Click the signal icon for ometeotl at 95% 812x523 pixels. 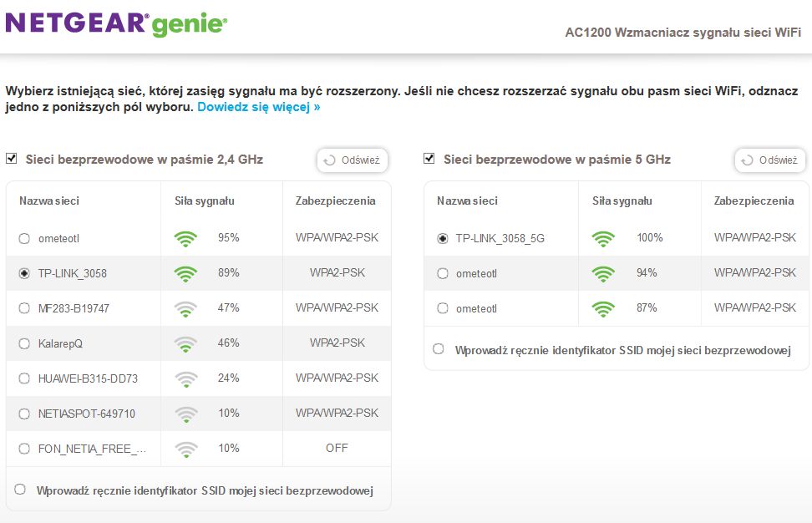pos(185,239)
